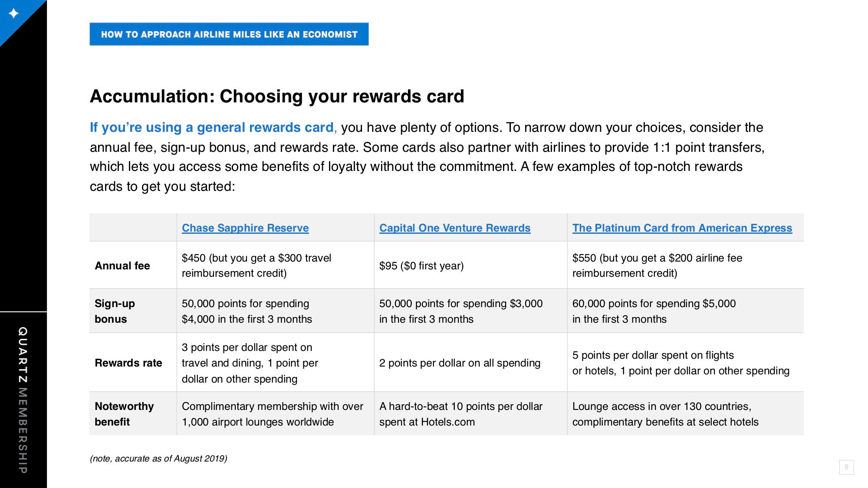The height and width of the screenshot is (488, 868).
Task: Select the Rewards rate row header
Action: click(128, 363)
